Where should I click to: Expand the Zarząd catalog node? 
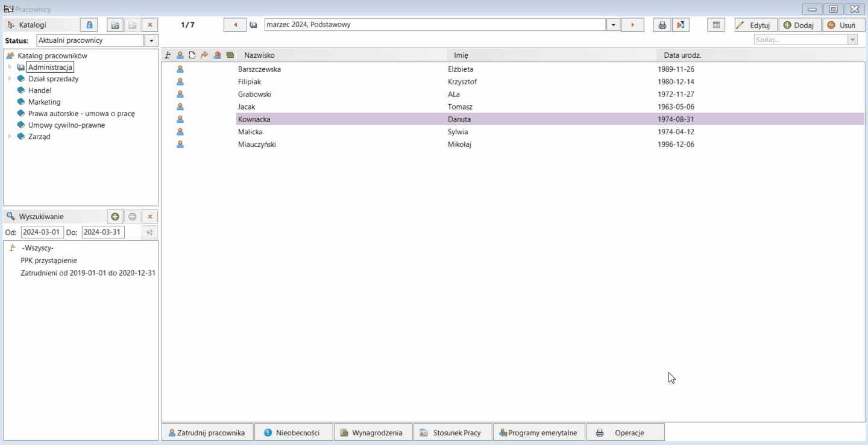pyautogui.click(x=10, y=137)
